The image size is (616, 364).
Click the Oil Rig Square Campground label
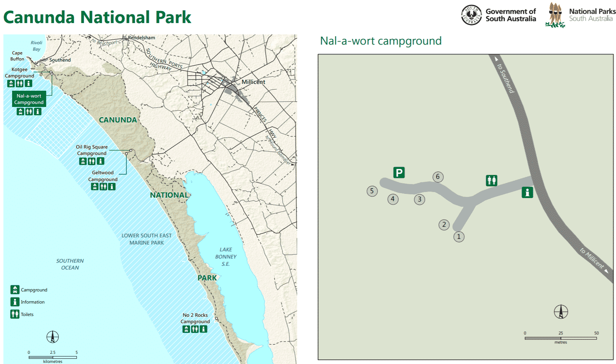click(x=92, y=150)
